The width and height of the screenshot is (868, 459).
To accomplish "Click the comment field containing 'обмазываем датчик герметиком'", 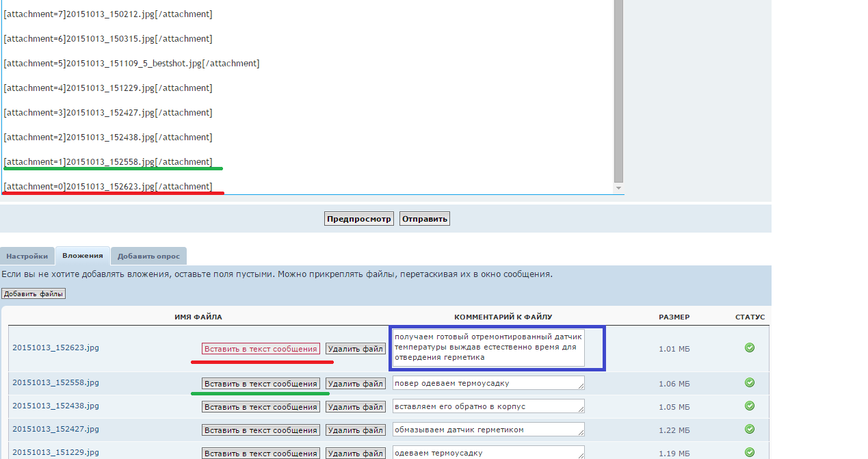I will [x=488, y=430].
